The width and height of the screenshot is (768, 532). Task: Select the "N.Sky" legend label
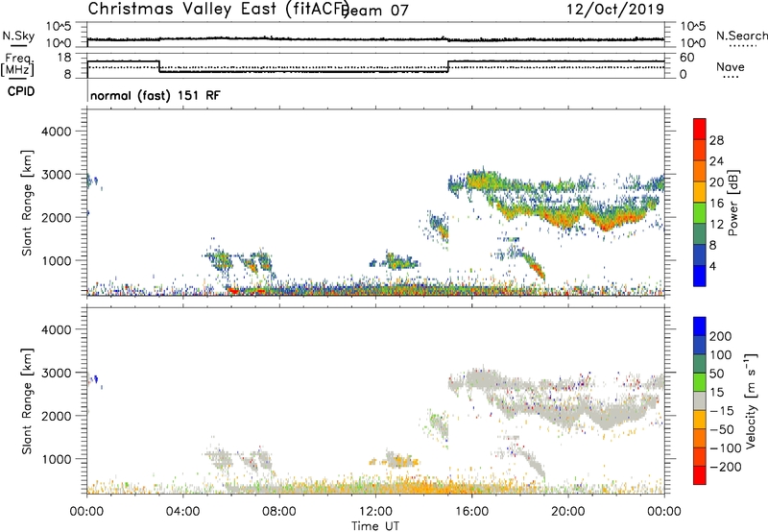pos(18,36)
